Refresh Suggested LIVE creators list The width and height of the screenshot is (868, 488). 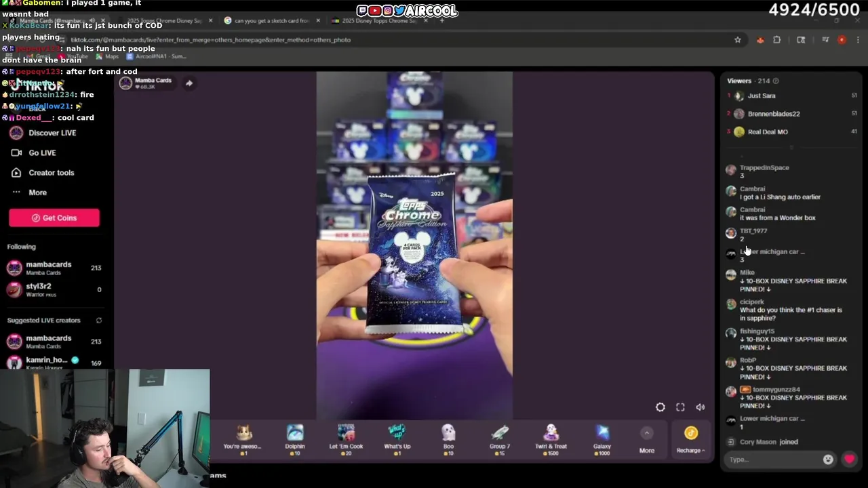[x=99, y=321]
